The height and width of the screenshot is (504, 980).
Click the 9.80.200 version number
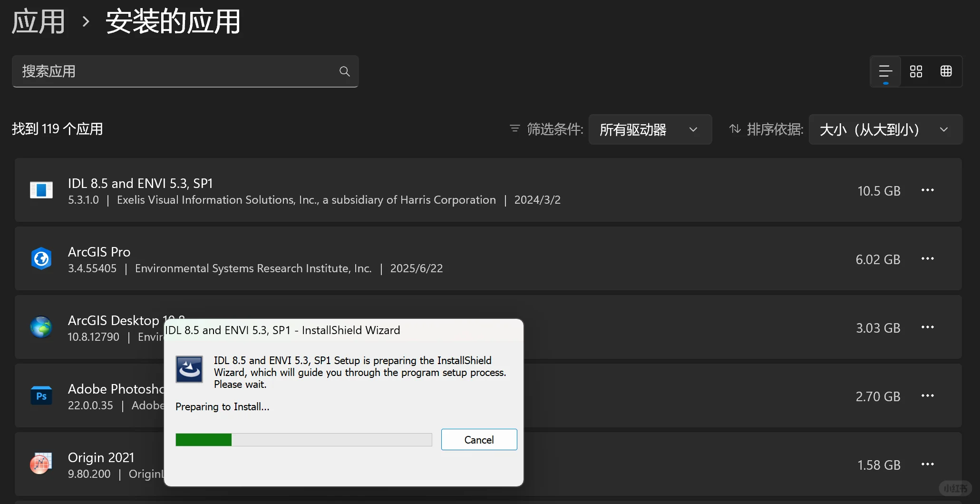click(89, 474)
